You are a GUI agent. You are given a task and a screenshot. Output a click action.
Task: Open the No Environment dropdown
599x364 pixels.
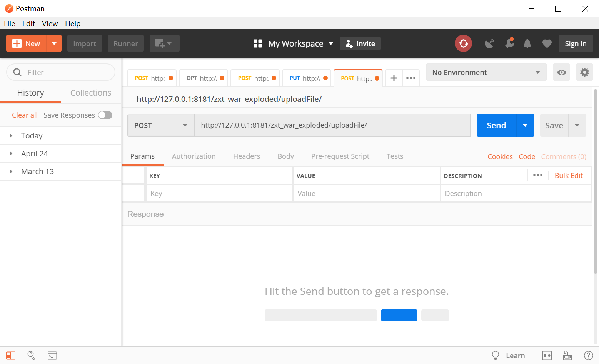click(x=486, y=72)
